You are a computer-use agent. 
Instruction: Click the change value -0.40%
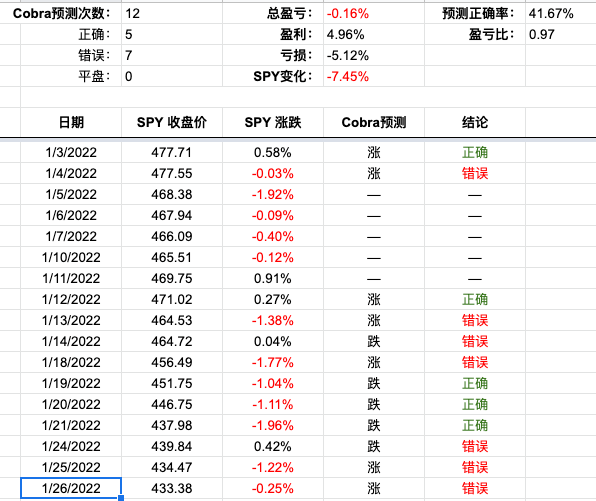pyautogui.click(x=273, y=236)
